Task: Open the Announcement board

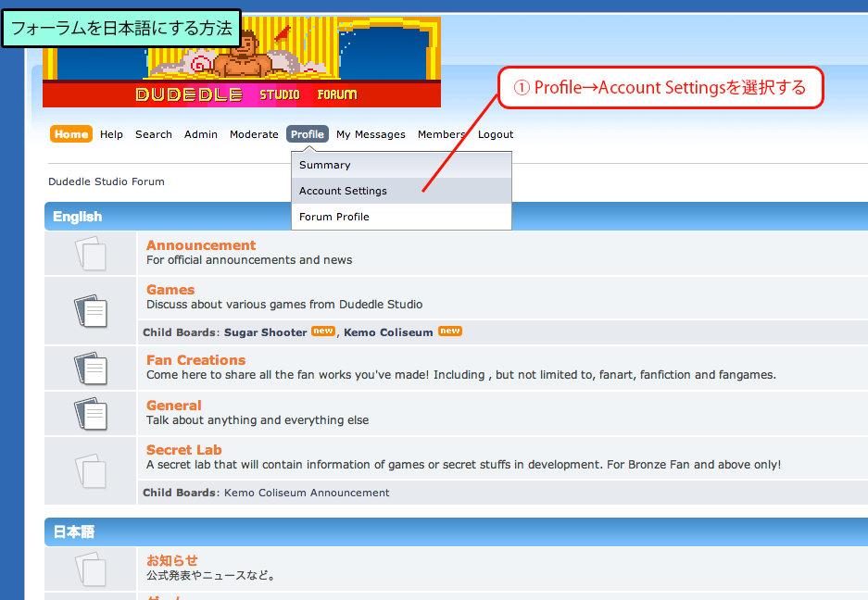Action: point(201,245)
